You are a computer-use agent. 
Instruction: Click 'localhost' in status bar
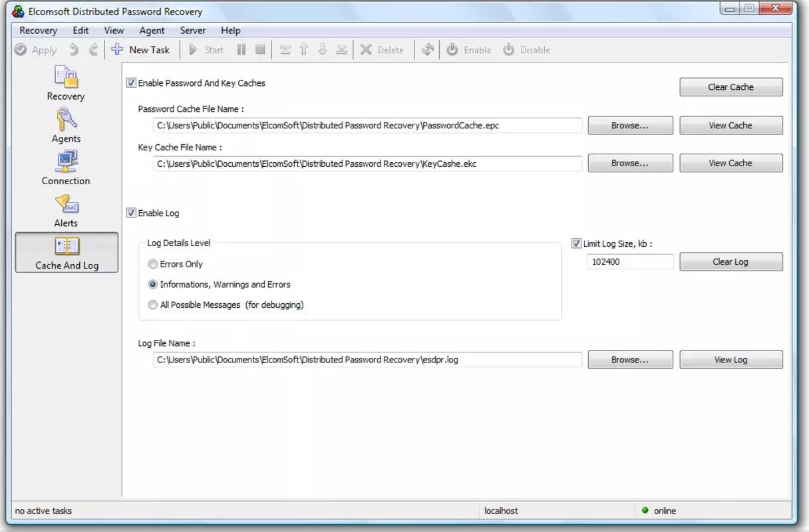point(501,511)
